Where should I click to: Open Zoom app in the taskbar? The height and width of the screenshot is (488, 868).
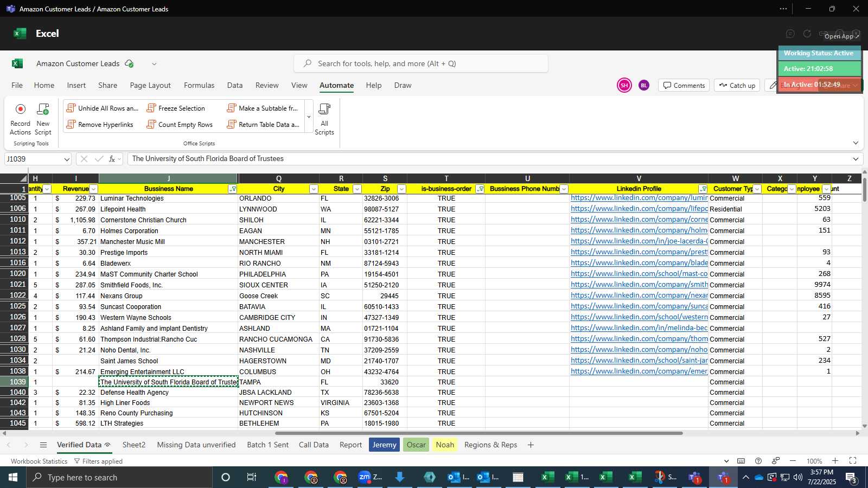(x=371, y=477)
